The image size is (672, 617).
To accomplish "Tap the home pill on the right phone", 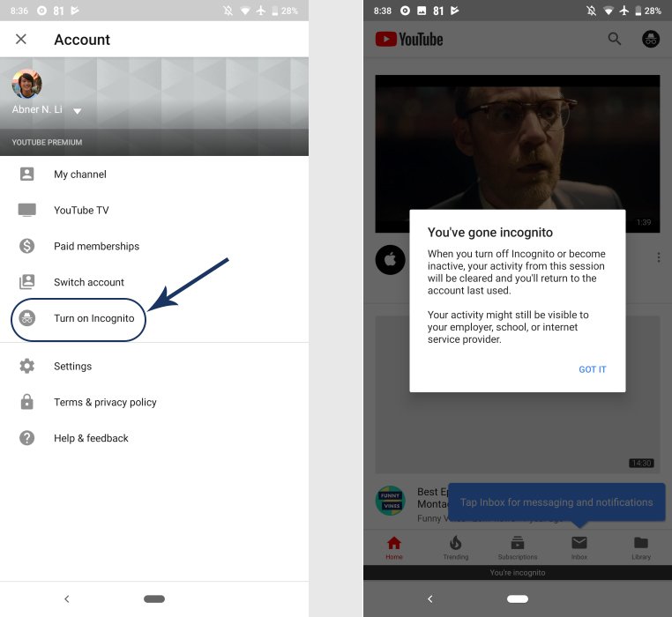I will click(518, 598).
